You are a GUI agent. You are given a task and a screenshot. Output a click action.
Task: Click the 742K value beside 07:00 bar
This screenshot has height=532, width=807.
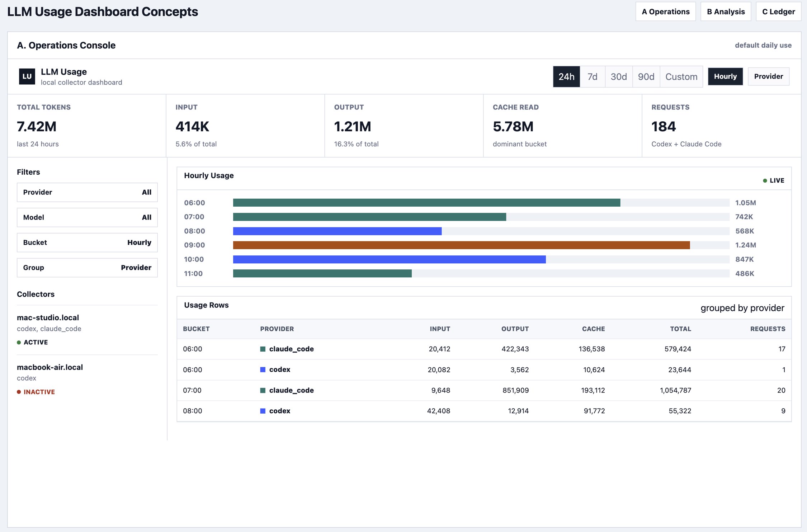click(x=744, y=217)
